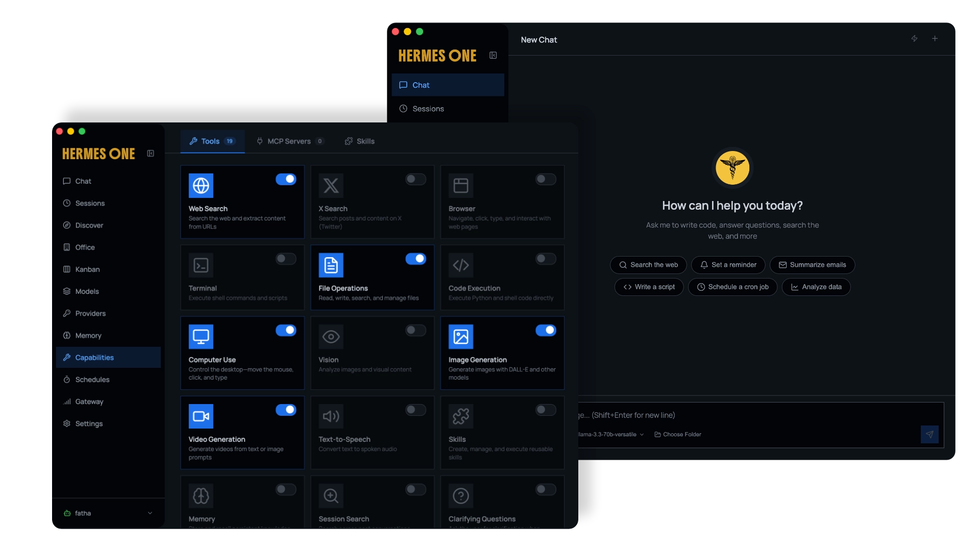This screenshot has height=551, width=980.
Task: Click the Hermes caduceus logo avatar
Action: [732, 168]
